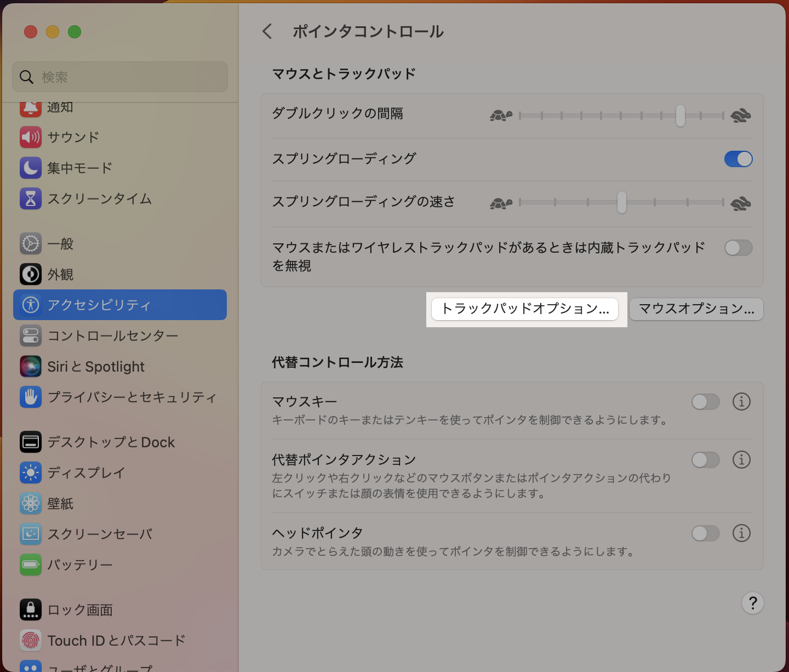
Task: Click トラックパッドオプション… button
Action: [x=525, y=309]
